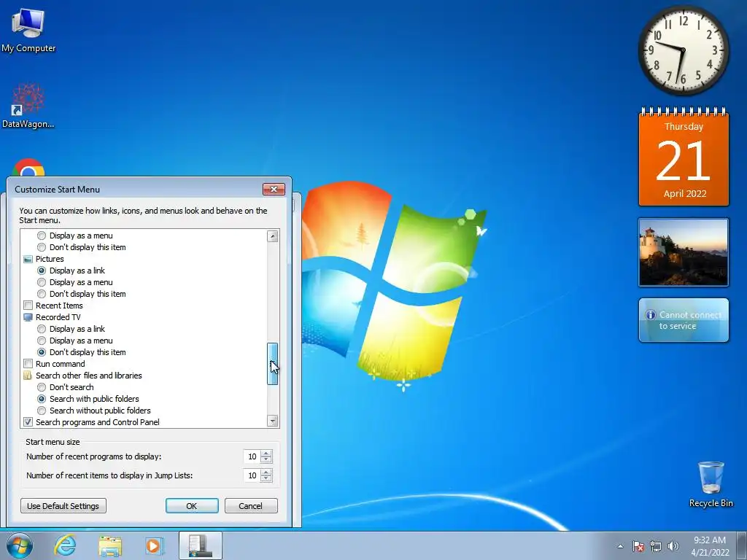Enable the Recent Items checkbox

coord(28,306)
